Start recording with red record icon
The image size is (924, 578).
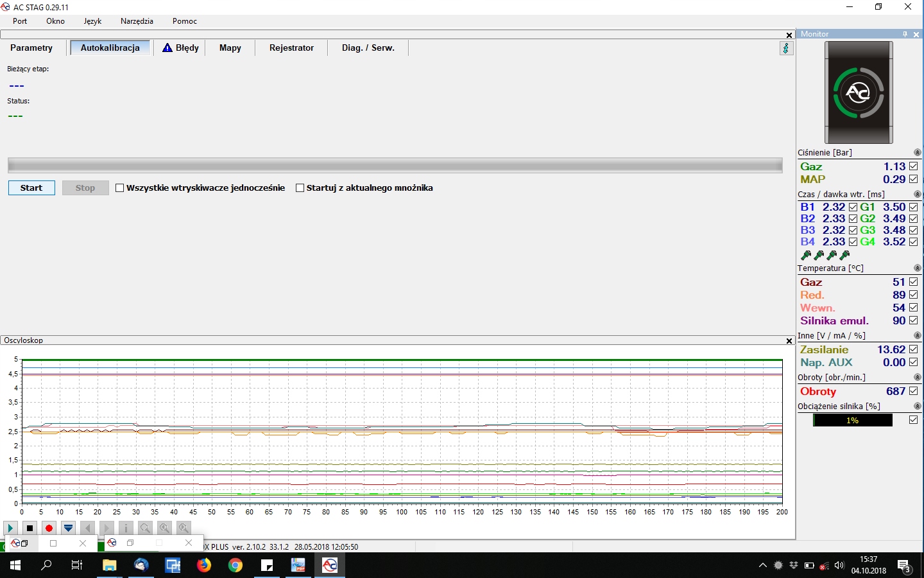coord(49,528)
